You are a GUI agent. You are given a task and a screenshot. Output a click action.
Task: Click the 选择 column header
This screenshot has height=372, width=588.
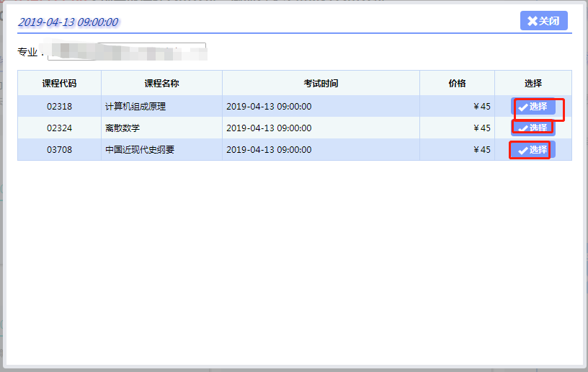click(x=533, y=83)
